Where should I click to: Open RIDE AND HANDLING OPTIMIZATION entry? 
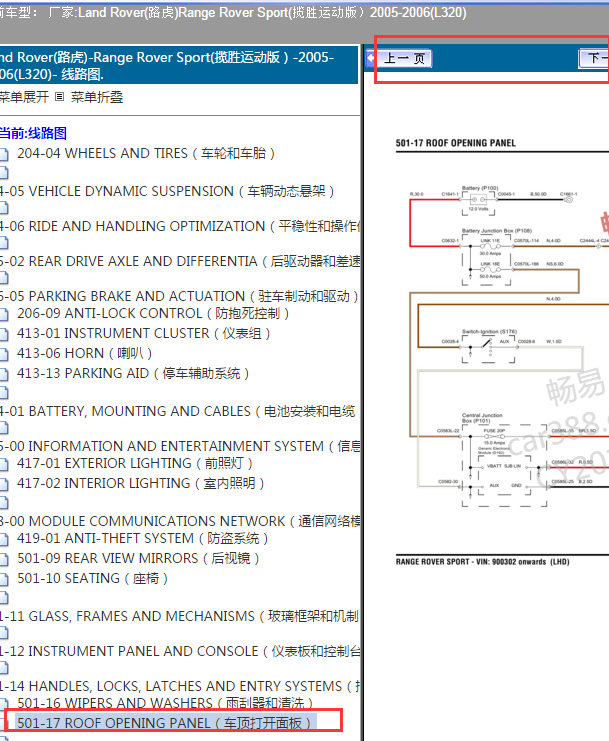tap(180, 226)
